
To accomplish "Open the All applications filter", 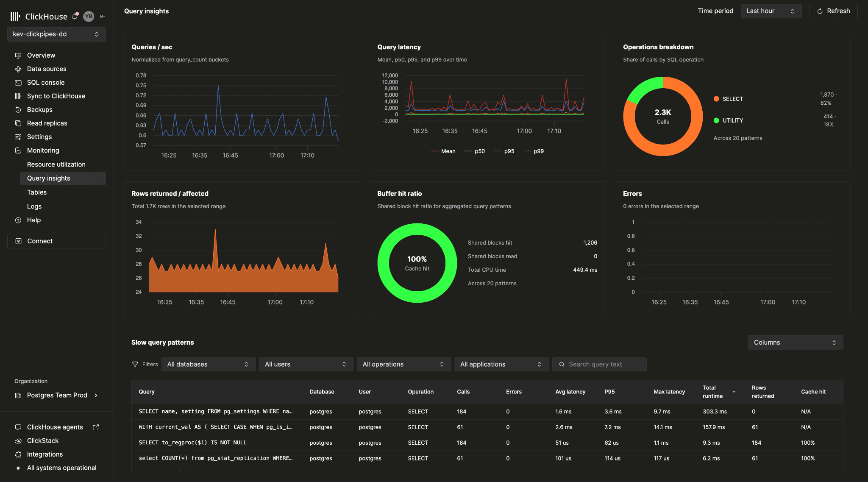I will click(501, 365).
